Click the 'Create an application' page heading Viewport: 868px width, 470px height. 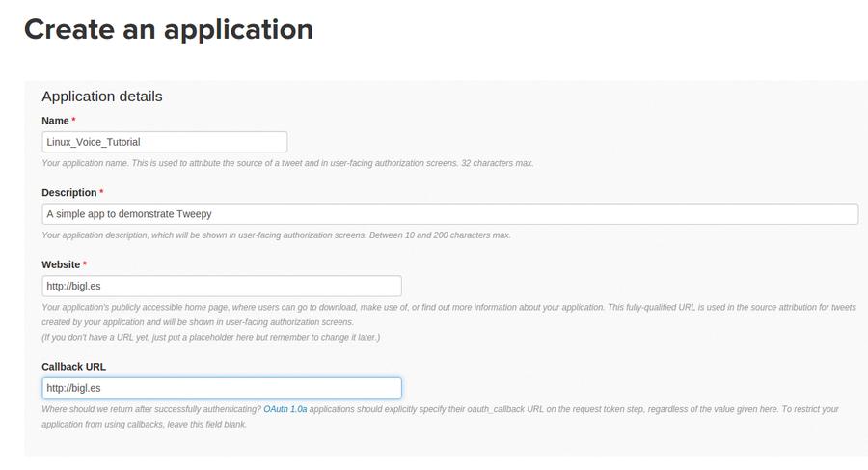coord(169,29)
